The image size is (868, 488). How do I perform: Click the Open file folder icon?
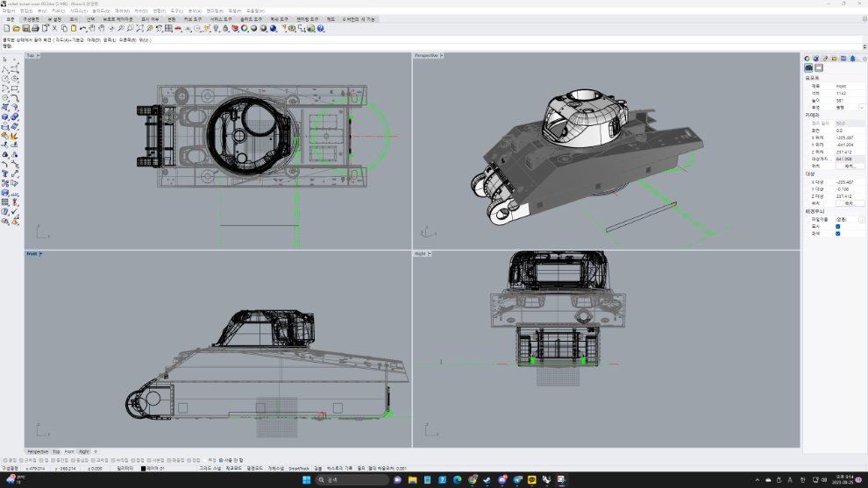pyautogui.click(x=17, y=28)
